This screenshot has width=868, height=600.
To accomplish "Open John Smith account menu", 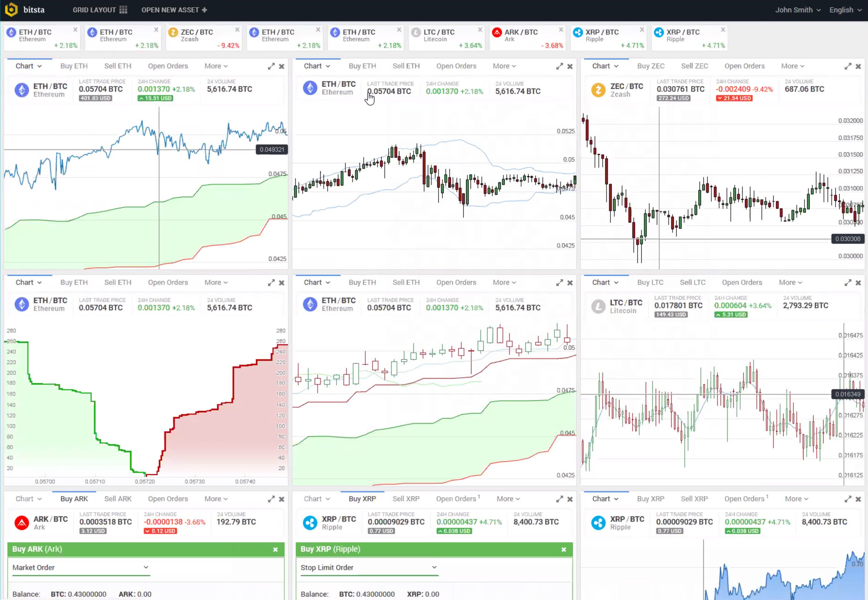I will 798,10.
